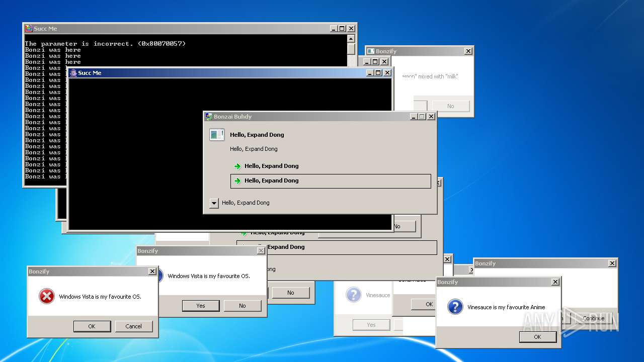Expand details arrow in Bonzai Buhdy dialog

(x=214, y=203)
